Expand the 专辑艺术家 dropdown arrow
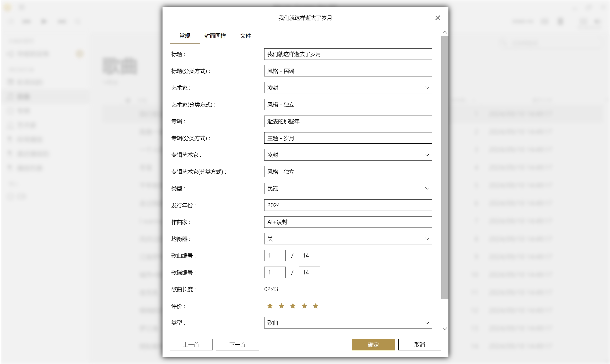 click(x=427, y=155)
